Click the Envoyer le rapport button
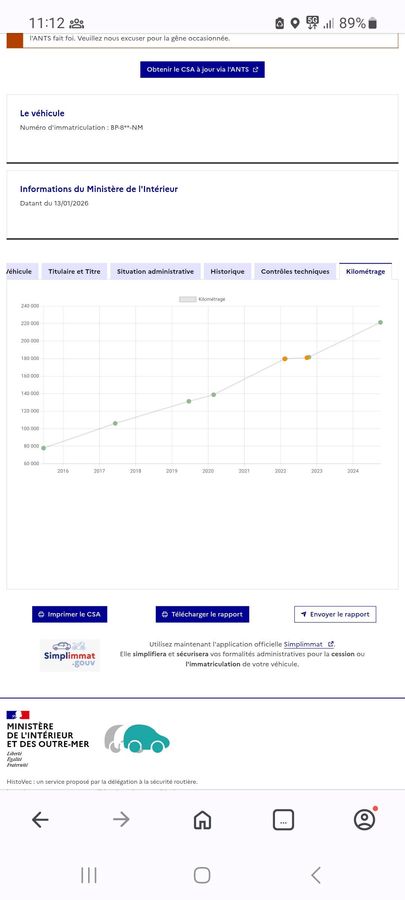This screenshot has height=900, width=405. [x=335, y=614]
